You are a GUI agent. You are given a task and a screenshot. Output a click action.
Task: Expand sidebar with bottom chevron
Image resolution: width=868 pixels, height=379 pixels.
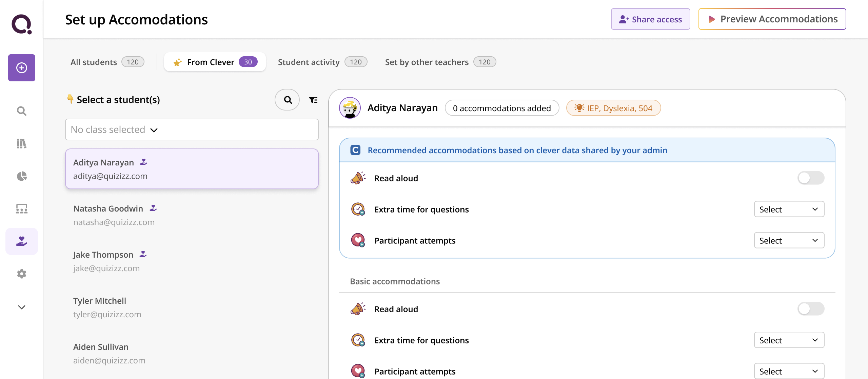coord(22,307)
